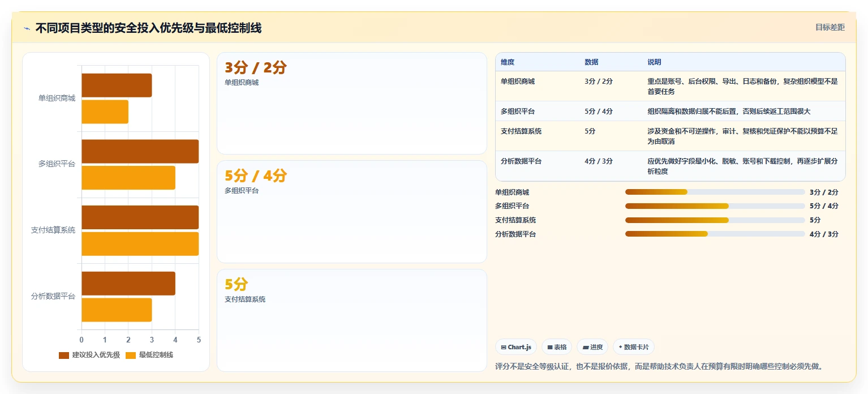Click the 进度 tag pill
The image size is (868, 394).
tap(592, 347)
